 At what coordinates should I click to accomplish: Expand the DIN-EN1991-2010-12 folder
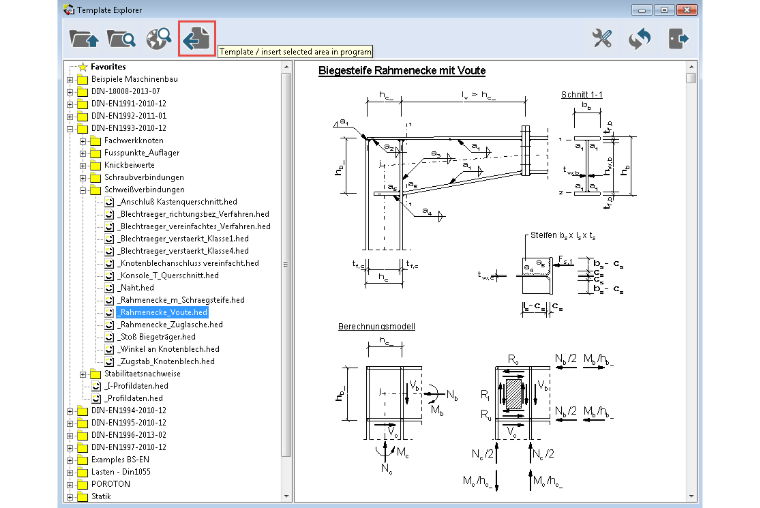tap(70, 104)
